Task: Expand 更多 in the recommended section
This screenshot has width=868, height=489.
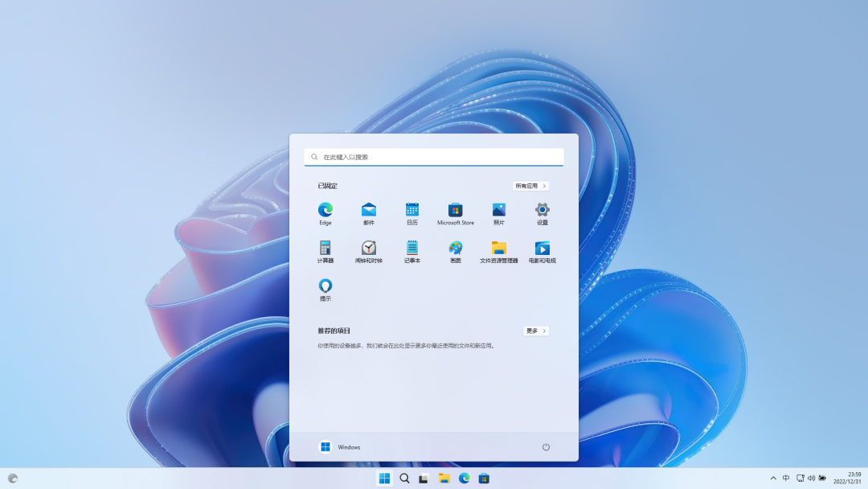Action: (x=535, y=331)
